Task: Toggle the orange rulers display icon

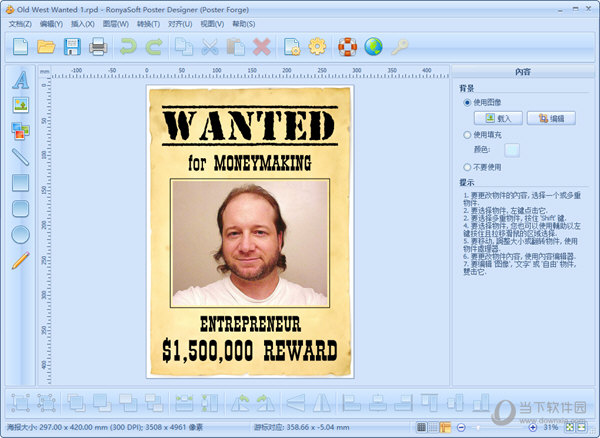Action: (x=445, y=427)
